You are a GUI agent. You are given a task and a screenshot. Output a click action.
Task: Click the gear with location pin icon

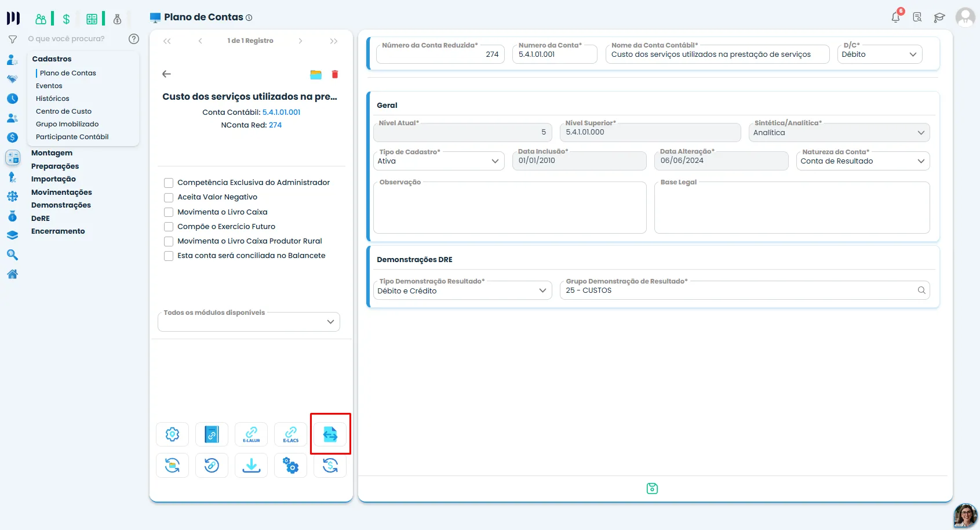[x=172, y=434]
